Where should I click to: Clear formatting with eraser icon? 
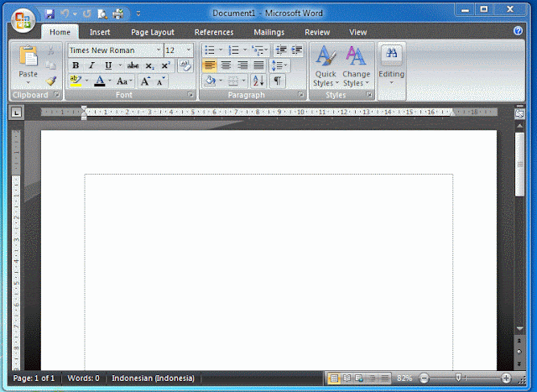pos(185,65)
